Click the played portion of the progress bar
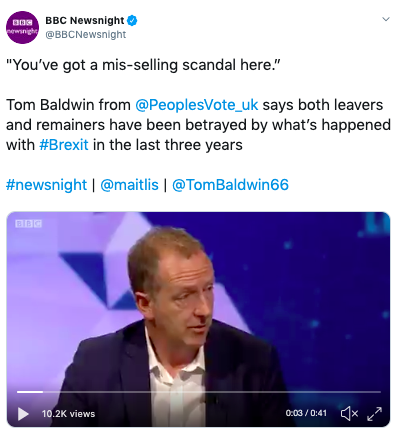Screen dimensions: 396x438 pos(30,392)
